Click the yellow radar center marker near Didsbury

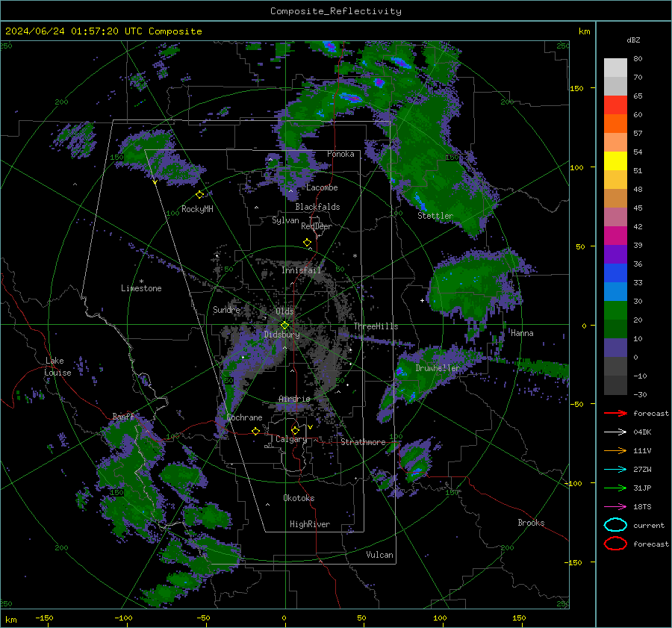284,326
